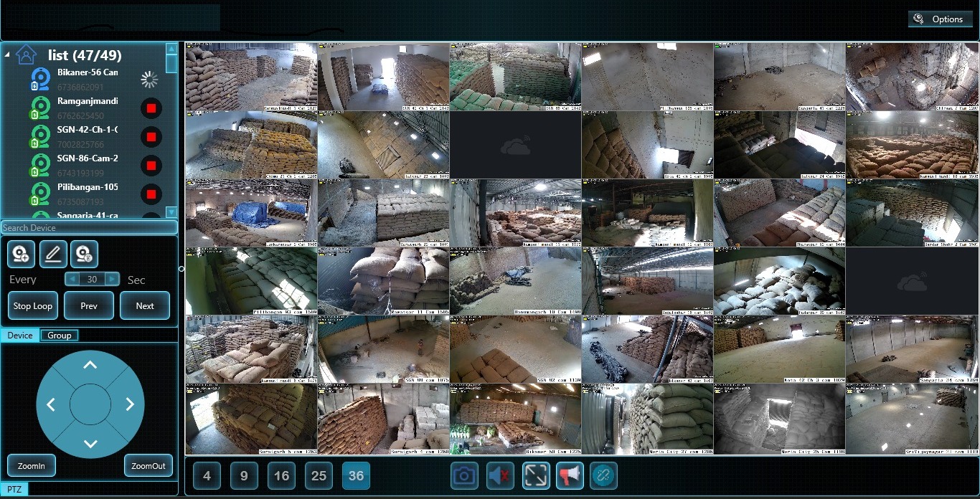Screen dimensions: 980x499
Task: Select the link icon in bottom toolbar
Action: [603, 475]
